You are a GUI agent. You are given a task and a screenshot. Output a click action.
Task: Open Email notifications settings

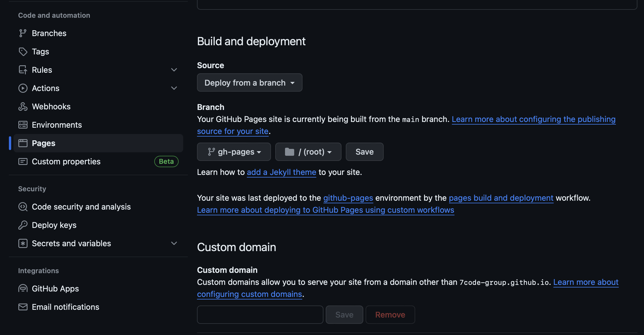coord(98,307)
